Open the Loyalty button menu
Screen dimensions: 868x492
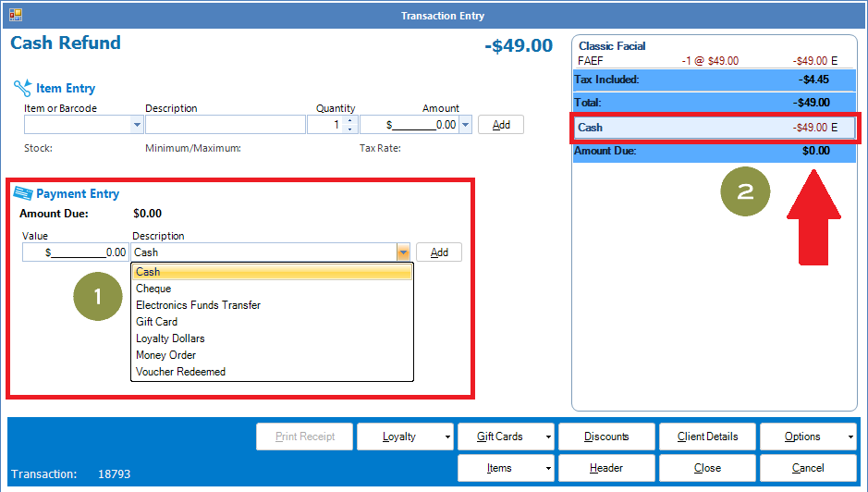pyautogui.click(x=405, y=437)
